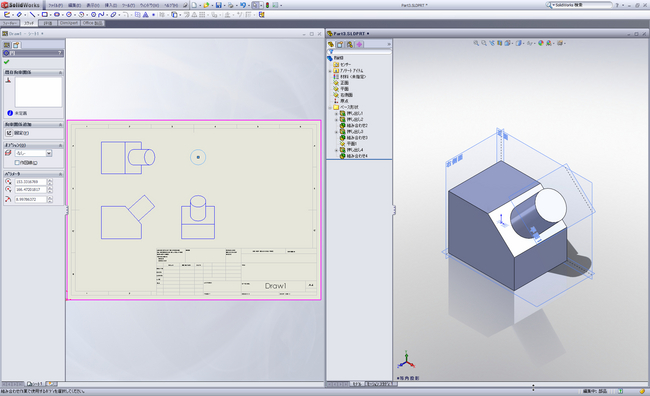650x396 pixels.
Task: Click the Save icon
Action: click(x=218, y=5)
